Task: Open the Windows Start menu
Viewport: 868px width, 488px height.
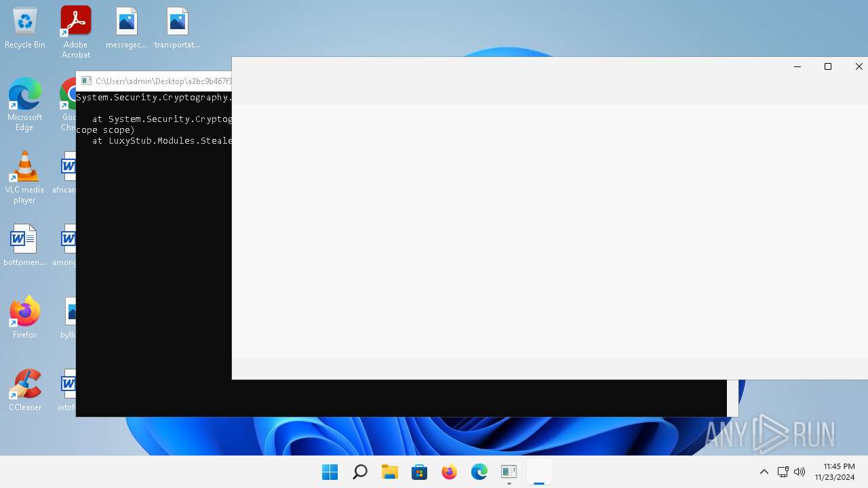Action: [x=330, y=472]
